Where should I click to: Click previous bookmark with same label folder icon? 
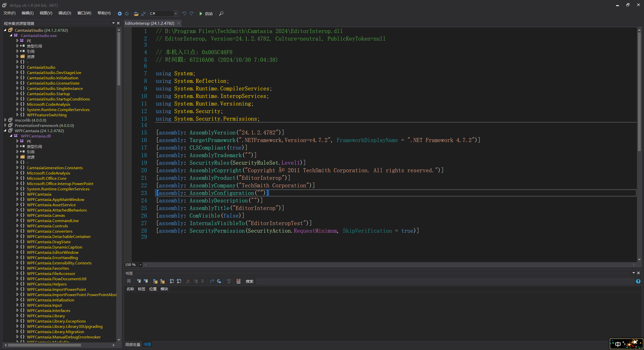(x=155, y=281)
